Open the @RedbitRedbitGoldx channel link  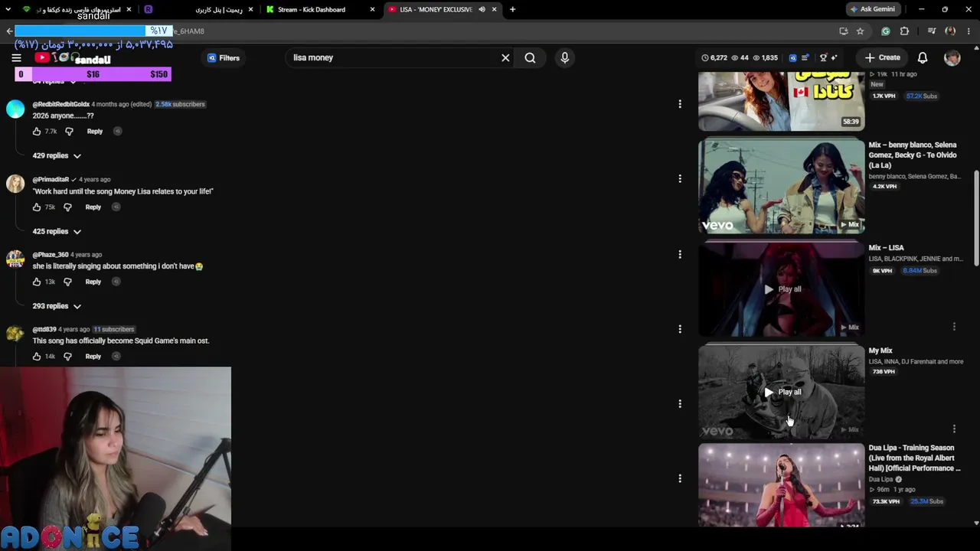click(61, 104)
